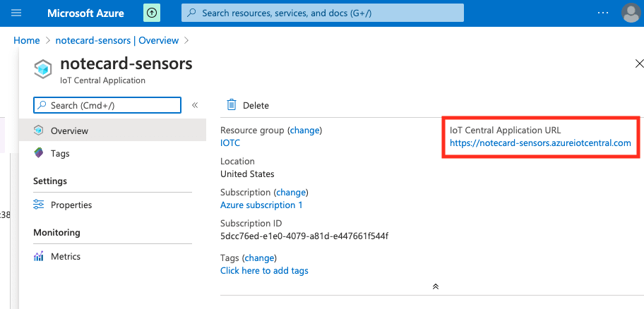The height and width of the screenshot is (309, 644).
Task: Click the Monitoring section header
Action: pos(56,233)
